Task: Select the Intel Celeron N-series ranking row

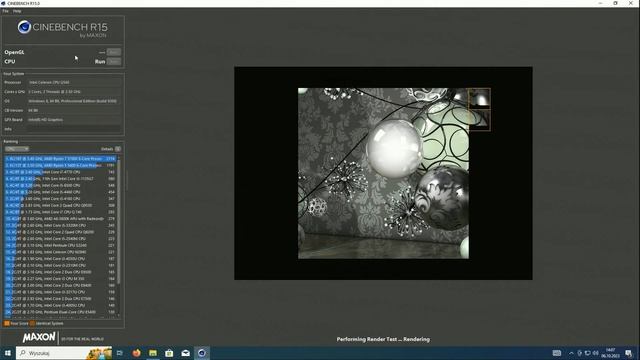Action: [60, 252]
